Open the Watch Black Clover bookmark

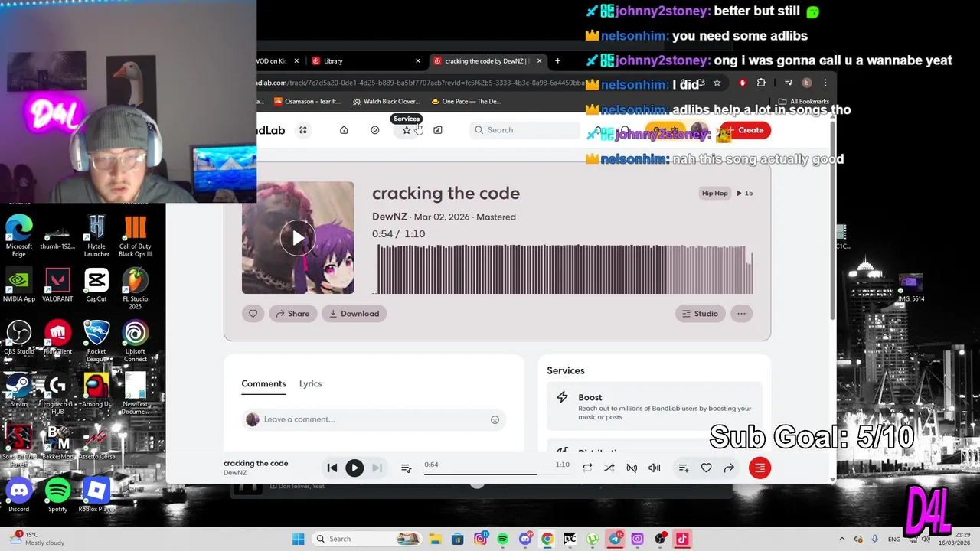pos(387,101)
